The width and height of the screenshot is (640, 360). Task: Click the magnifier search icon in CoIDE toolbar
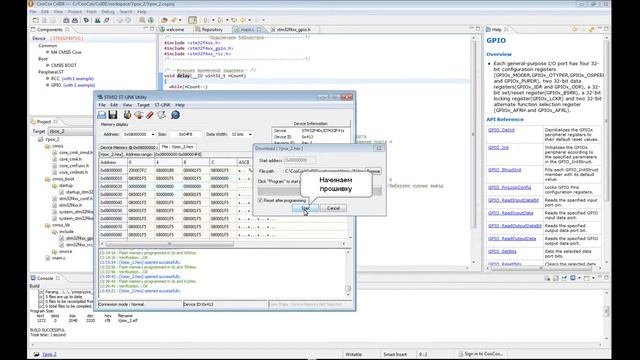(142, 20)
